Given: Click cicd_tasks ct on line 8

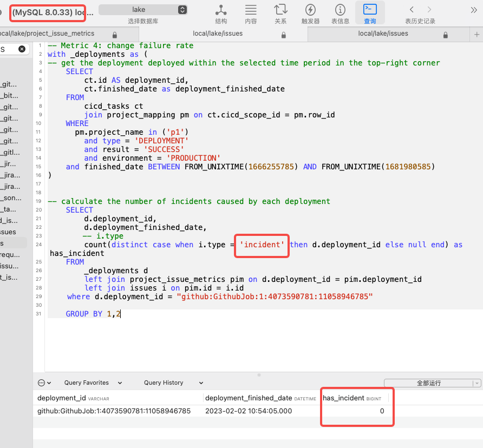Looking at the screenshot, I should point(114,106).
